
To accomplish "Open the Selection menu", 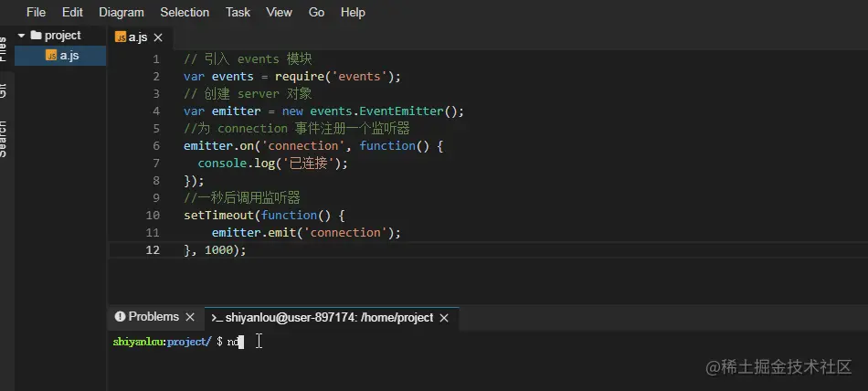I will coord(185,12).
